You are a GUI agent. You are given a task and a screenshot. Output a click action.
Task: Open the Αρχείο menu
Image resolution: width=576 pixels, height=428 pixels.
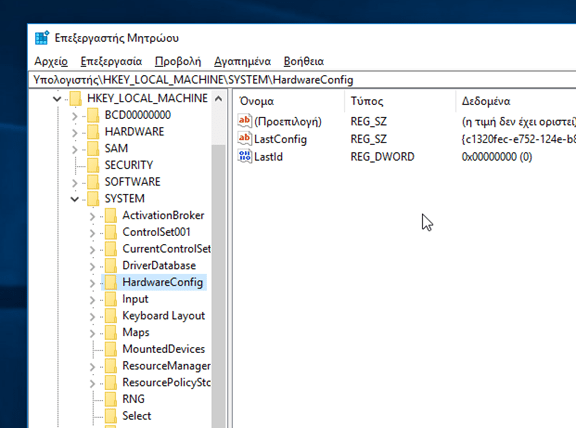[51, 61]
